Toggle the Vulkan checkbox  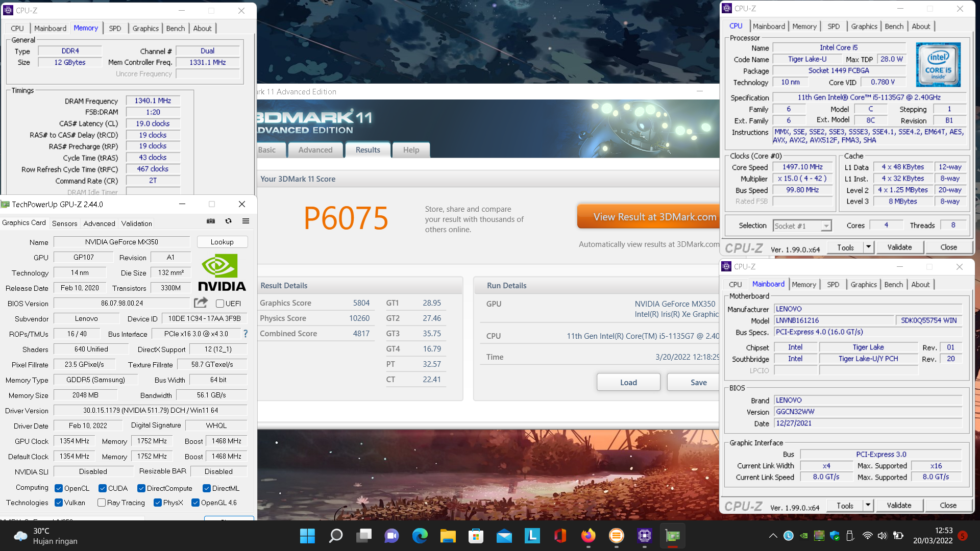click(59, 503)
